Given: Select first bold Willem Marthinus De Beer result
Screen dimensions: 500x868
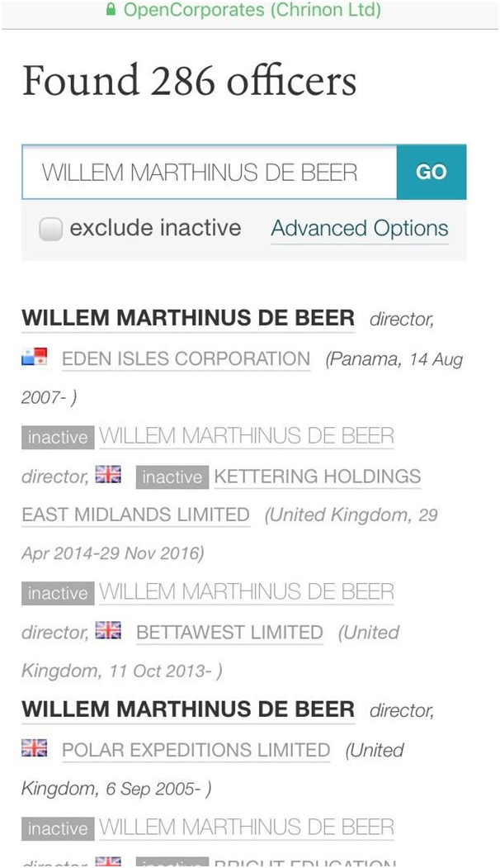Looking at the screenshot, I should (188, 318).
